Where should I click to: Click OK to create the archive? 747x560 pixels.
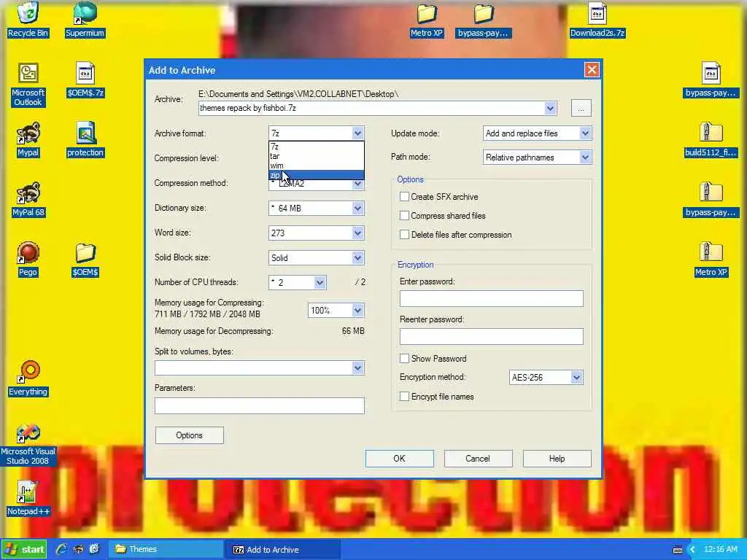point(399,459)
